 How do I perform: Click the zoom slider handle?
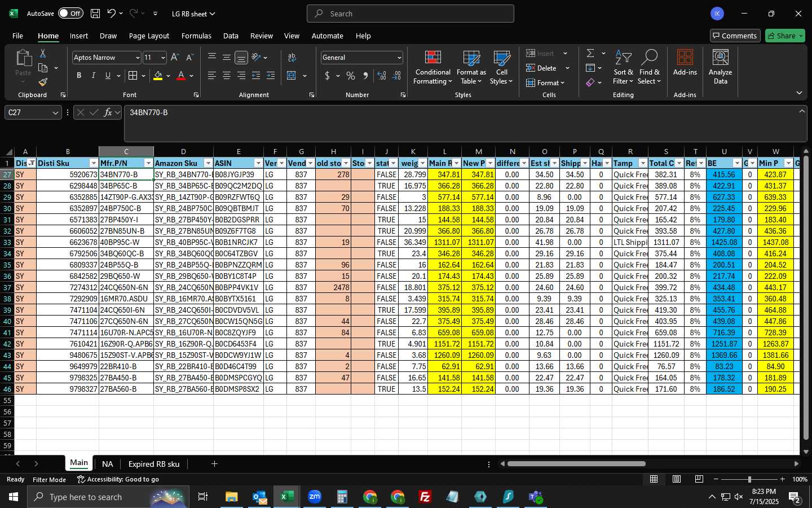[x=749, y=479]
